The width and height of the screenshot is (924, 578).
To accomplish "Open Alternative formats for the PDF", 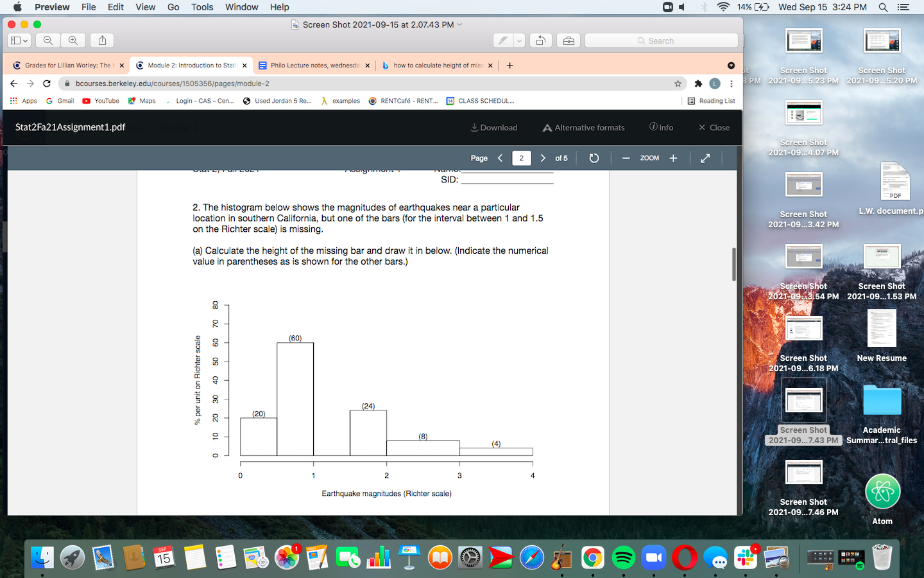I will pyautogui.click(x=583, y=127).
